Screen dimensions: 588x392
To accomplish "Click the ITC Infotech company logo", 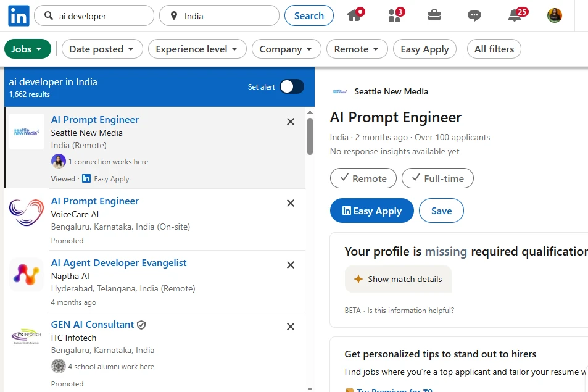I will click(x=27, y=336).
